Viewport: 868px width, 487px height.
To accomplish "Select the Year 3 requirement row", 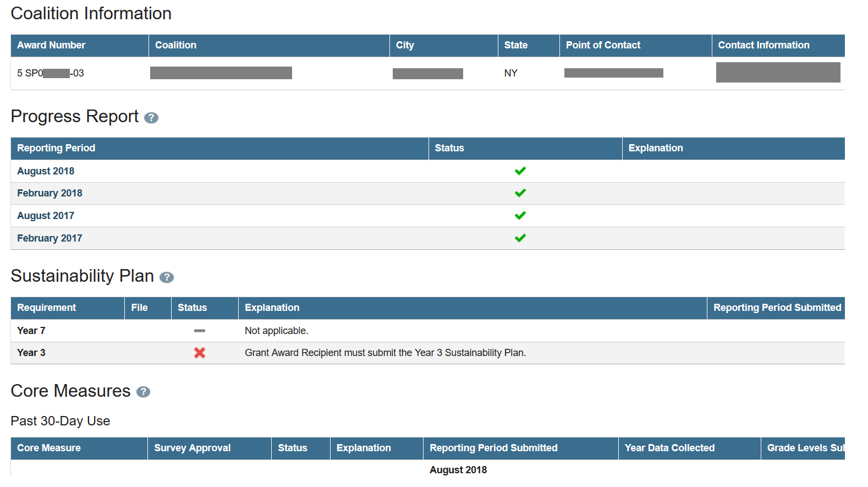I will point(31,353).
